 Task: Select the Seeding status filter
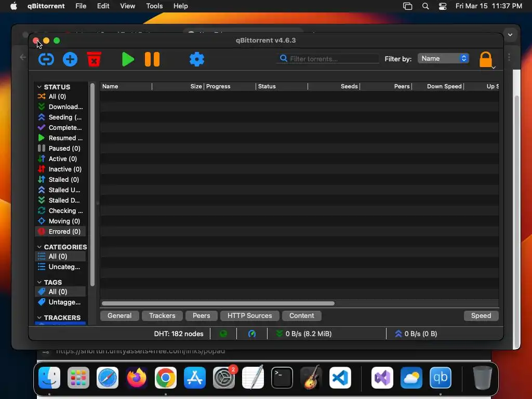pos(60,117)
